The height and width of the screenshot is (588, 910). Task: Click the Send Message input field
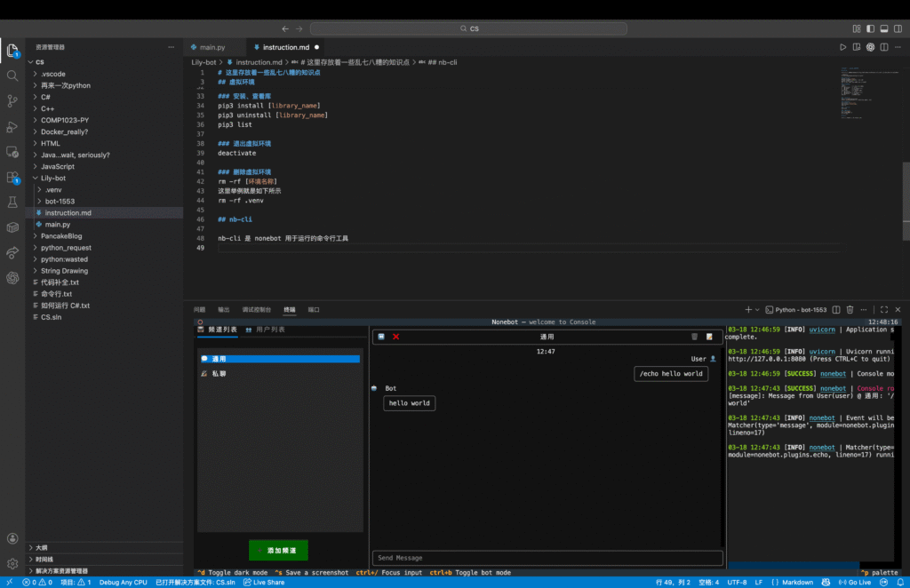click(547, 558)
